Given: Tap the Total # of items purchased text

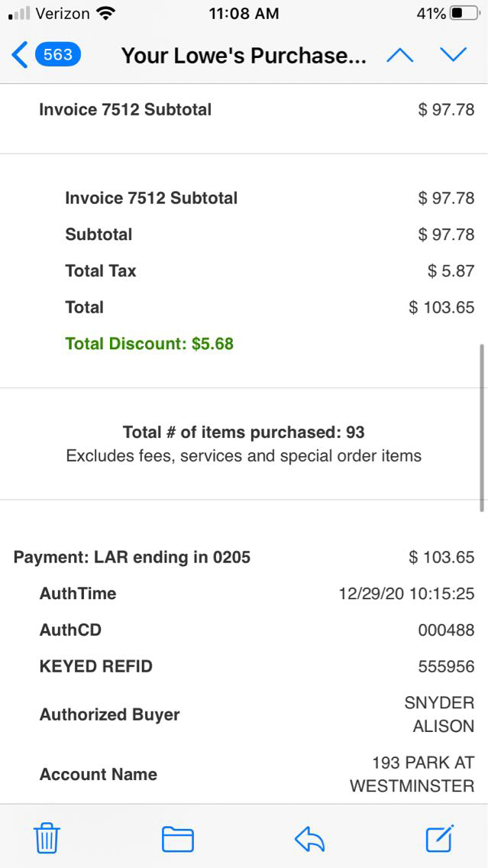Looking at the screenshot, I should 244,432.
